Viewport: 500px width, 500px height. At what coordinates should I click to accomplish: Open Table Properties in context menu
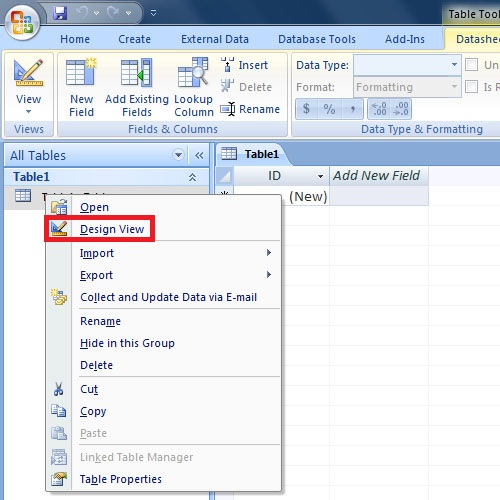coord(121,479)
